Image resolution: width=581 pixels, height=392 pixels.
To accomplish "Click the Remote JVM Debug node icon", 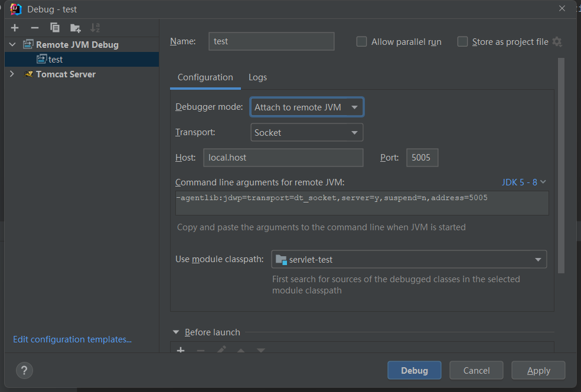I will 28,44.
